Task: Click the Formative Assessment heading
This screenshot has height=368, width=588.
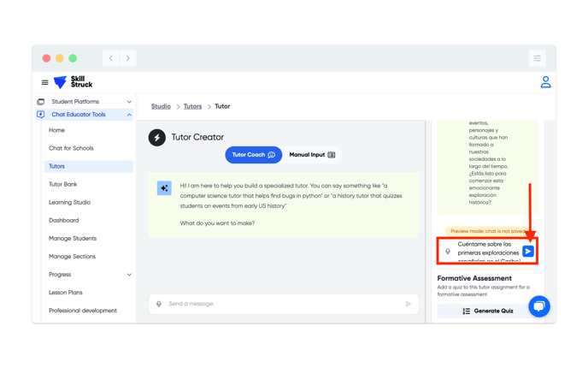Action: [474, 278]
